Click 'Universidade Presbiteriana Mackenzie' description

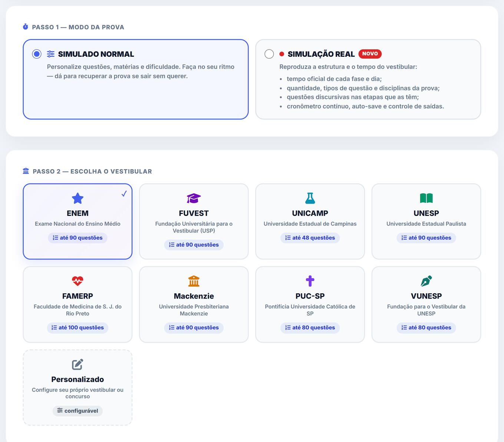pyautogui.click(x=194, y=310)
